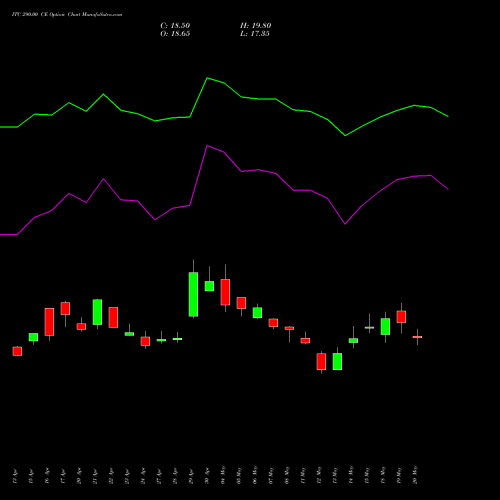Click the lowest green candle beside the lowest red candle
This screenshot has width=500, height=500.
[337, 362]
